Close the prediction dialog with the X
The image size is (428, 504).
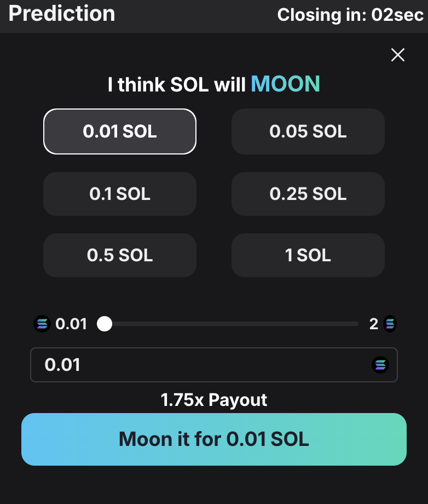pos(398,55)
